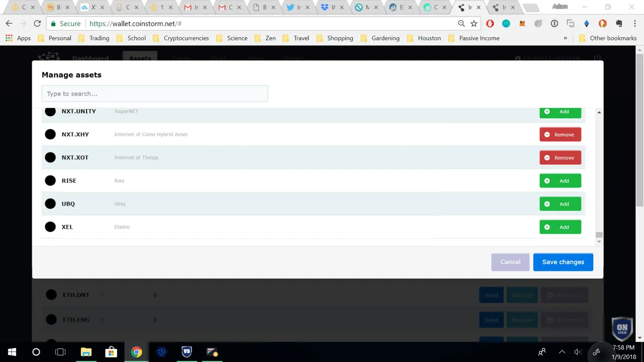The width and height of the screenshot is (644, 362).
Task: Cancel the Manage assets dialog
Action: tap(510, 262)
